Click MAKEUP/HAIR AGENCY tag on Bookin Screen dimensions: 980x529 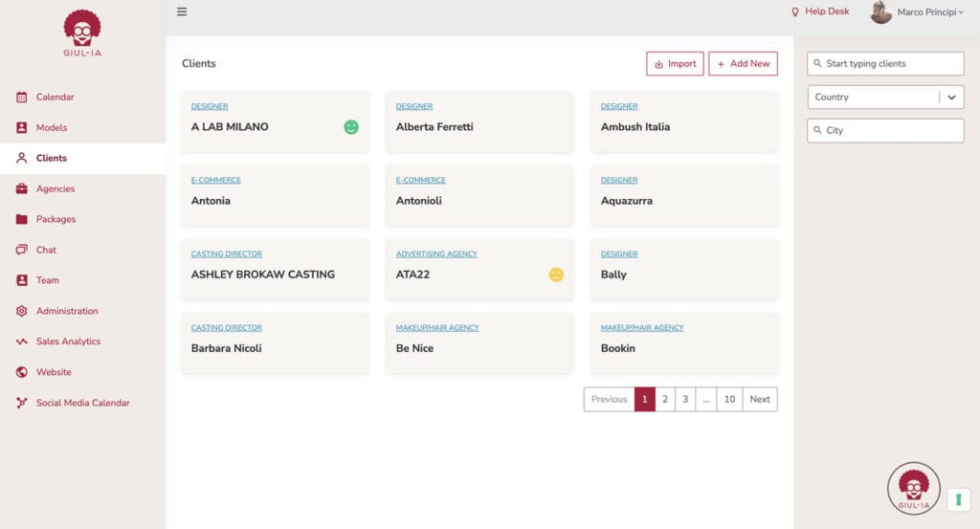click(642, 327)
